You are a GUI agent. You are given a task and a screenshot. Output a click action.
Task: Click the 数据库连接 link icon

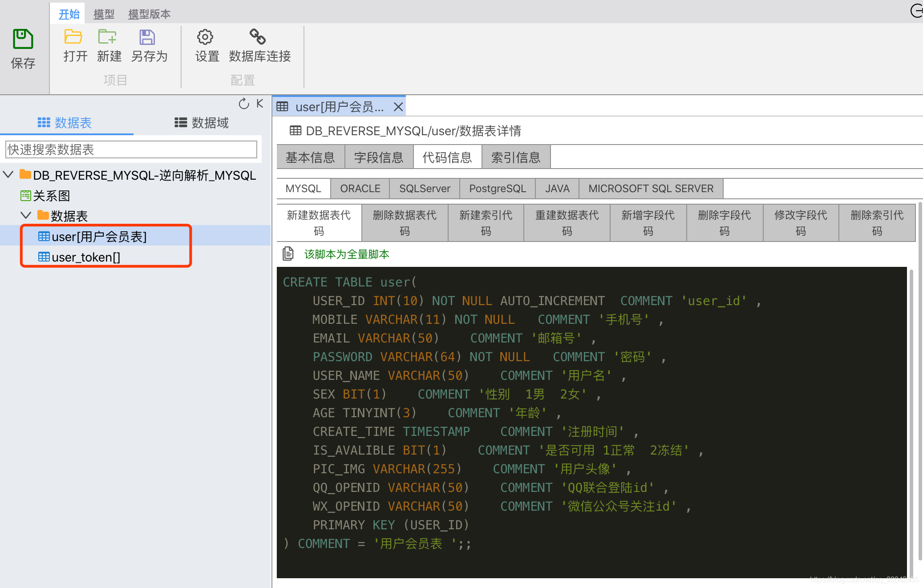(258, 37)
